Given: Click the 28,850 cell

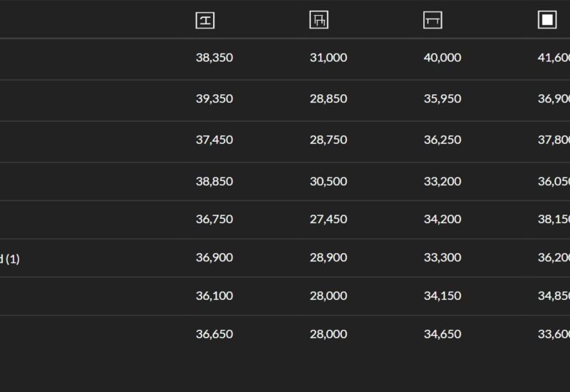Looking at the screenshot, I should pos(328,98).
